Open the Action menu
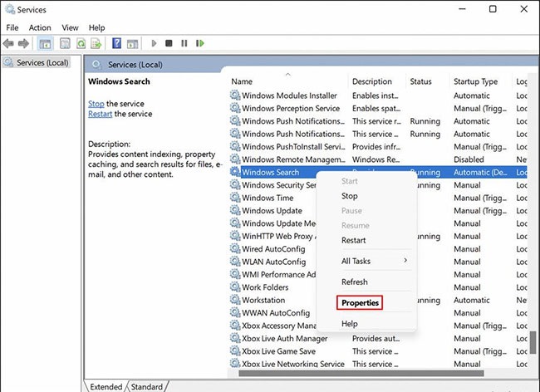540x392 pixels. pos(40,27)
